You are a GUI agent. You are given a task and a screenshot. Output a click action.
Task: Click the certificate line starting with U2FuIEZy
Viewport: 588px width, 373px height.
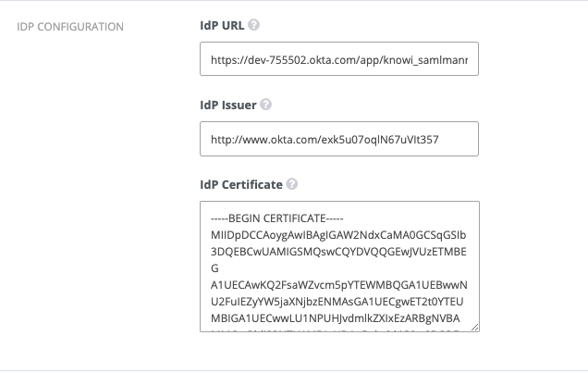[338, 298]
